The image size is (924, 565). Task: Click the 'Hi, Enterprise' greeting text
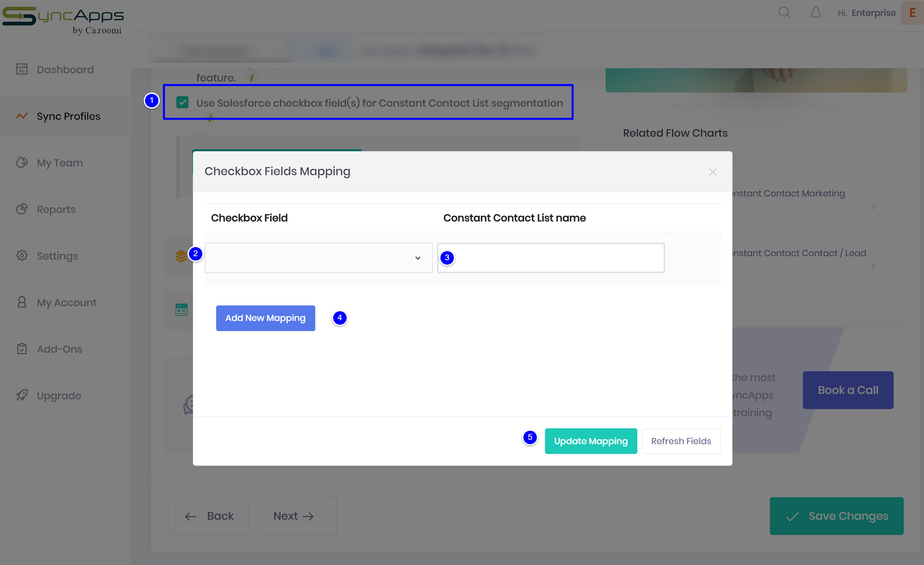(x=867, y=13)
